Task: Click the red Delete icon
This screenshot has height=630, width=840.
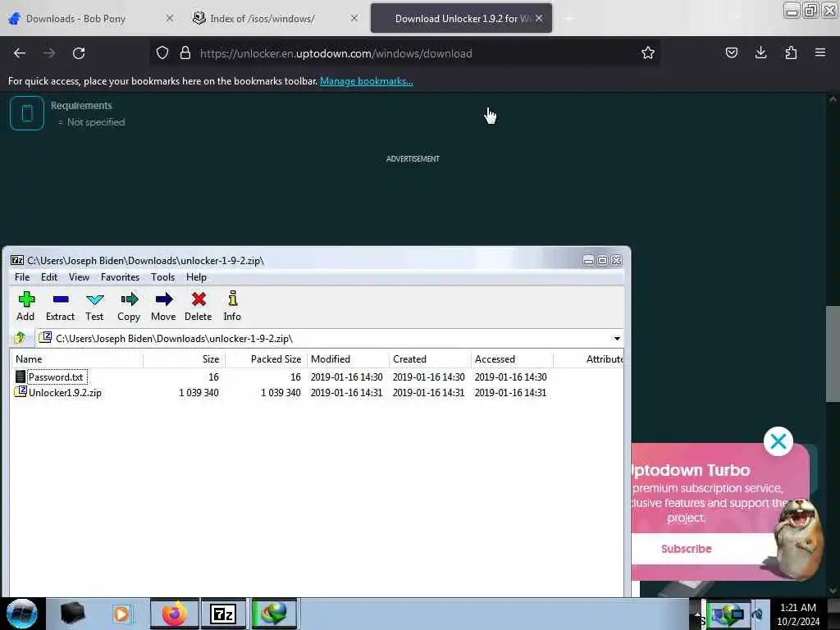Action: pyautogui.click(x=199, y=307)
